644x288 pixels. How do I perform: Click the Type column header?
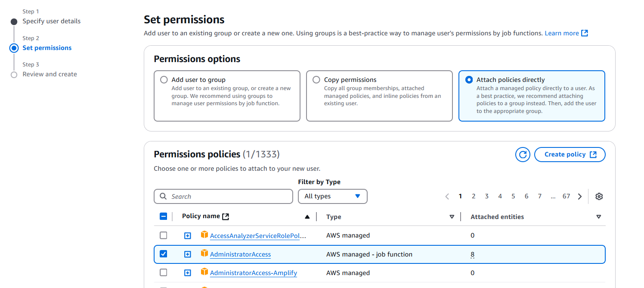[x=334, y=217]
